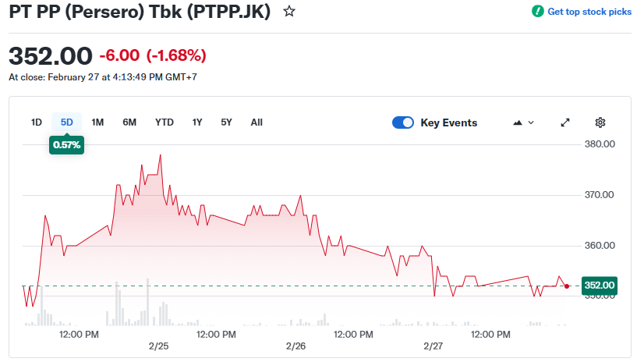
Task: Open chart type dropdown arrow
Action: tap(531, 122)
